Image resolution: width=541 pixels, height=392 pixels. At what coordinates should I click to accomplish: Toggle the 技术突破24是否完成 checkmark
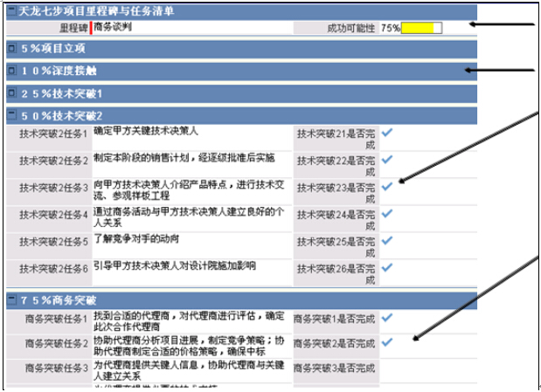tap(387, 212)
